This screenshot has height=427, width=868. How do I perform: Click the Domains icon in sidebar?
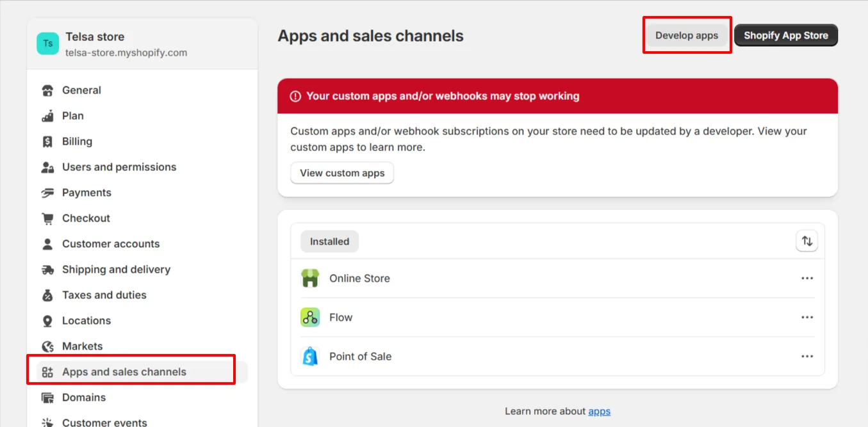click(47, 398)
